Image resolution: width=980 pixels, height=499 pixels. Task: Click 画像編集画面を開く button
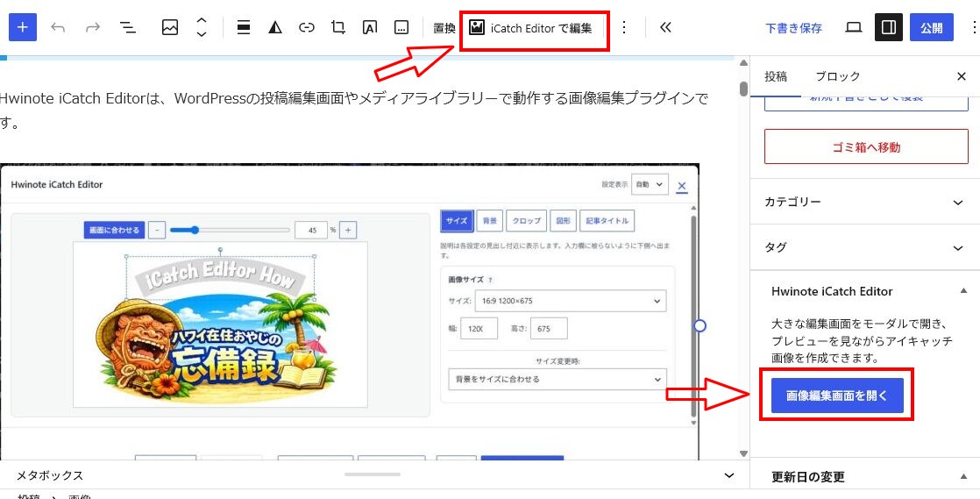pos(837,396)
